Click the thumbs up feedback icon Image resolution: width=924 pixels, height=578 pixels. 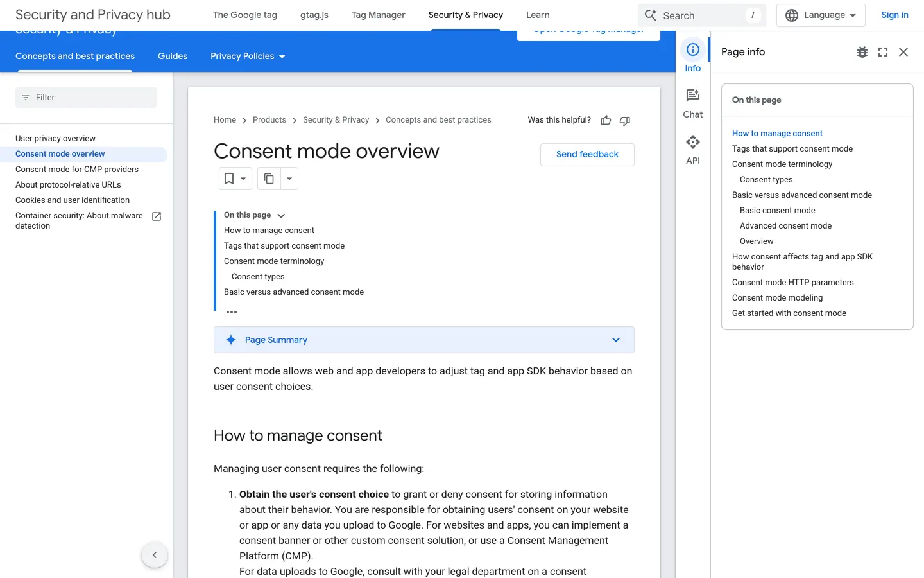[605, 120]
